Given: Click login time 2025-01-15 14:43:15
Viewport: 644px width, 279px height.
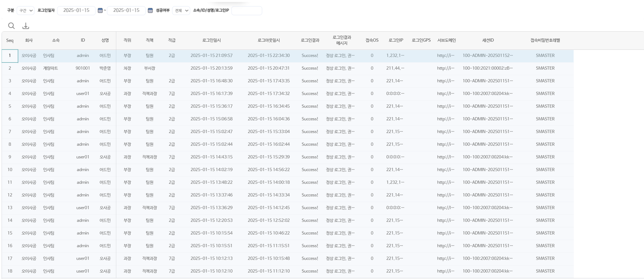Looking at the screenshot, I should tap(212, 157).
